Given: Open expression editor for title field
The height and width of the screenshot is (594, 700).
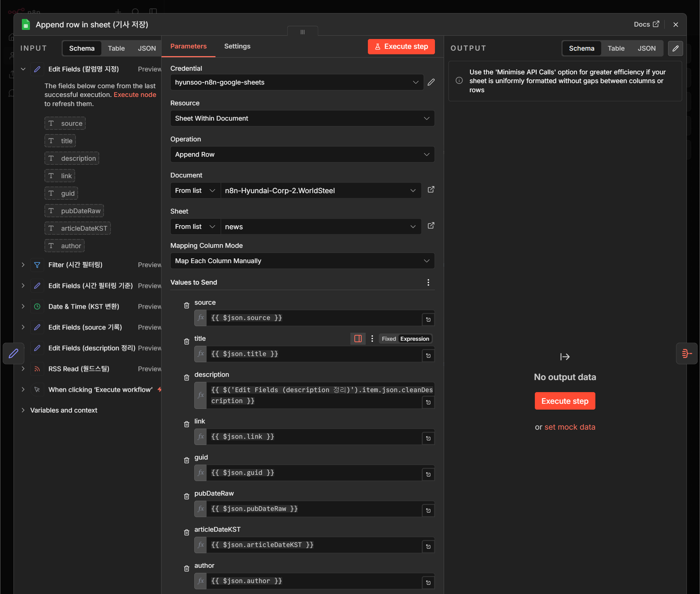Looking at the screenshot, I should coord(428,356).
